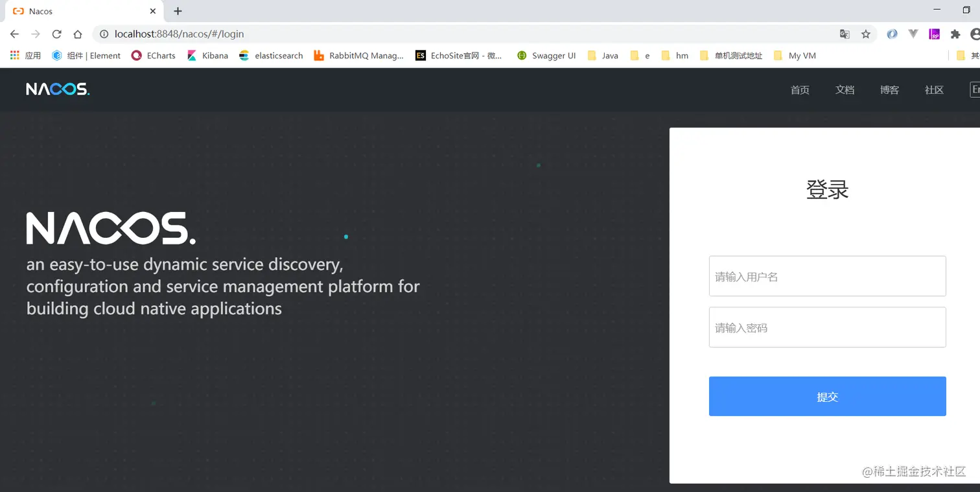
Task: Bookmark this page with the star
Action: tap(866, 34)
